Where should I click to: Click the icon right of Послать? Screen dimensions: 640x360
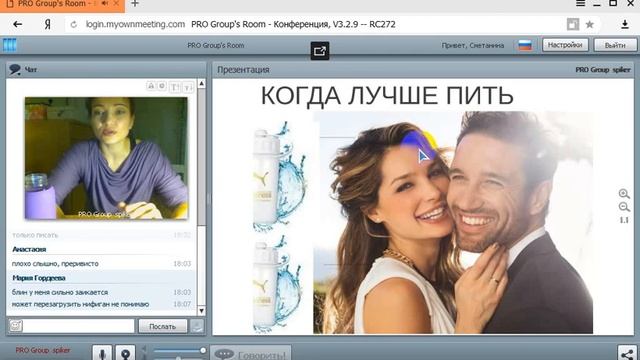click(x=197, y=326)
